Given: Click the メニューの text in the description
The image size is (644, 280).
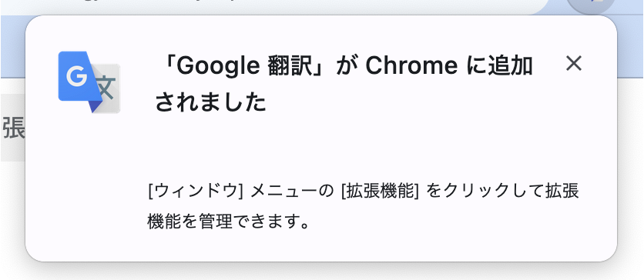Looking at the screenshot, I should [292, 192].
